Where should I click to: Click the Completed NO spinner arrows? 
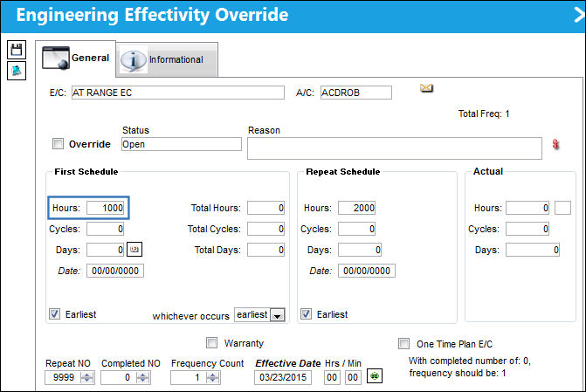142,377
